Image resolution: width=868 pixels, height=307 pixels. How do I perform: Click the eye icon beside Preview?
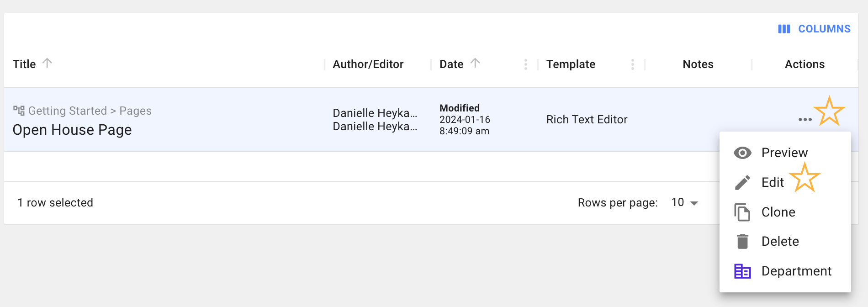[x=742, y=153]
